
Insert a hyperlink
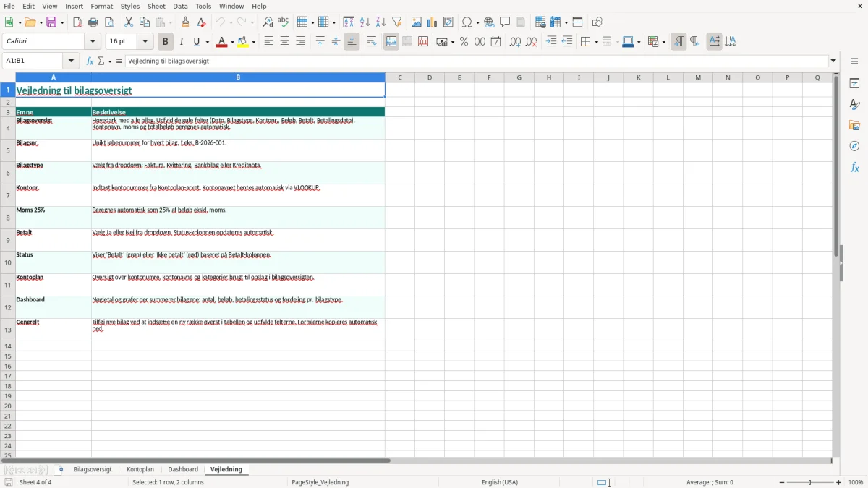[489, 22]
